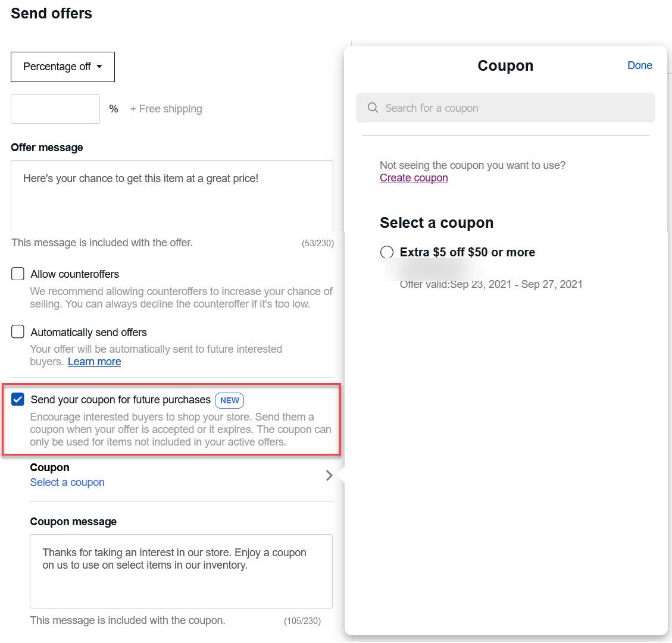Enable the Allow counteroffers checkbox
Image resolution: width=672 pixels, height=643 pixels.
point(18,274)
